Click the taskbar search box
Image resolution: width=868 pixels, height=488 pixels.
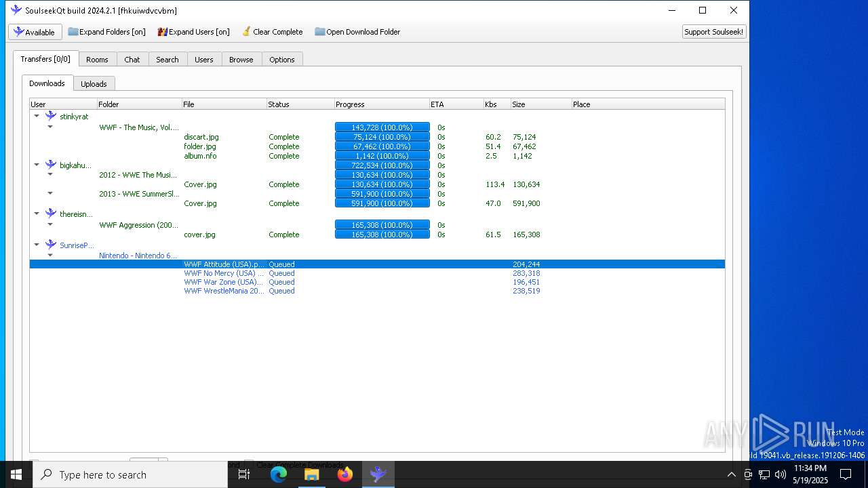130,474
